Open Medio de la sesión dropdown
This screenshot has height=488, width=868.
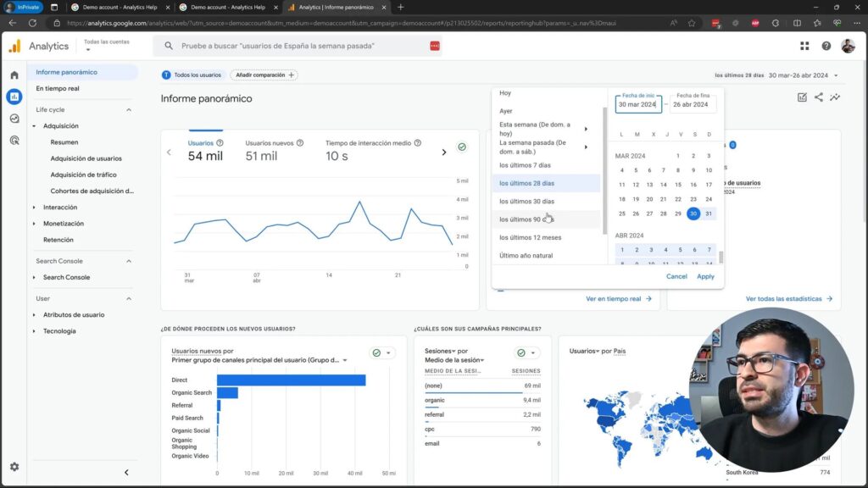(x=454, y=360)
